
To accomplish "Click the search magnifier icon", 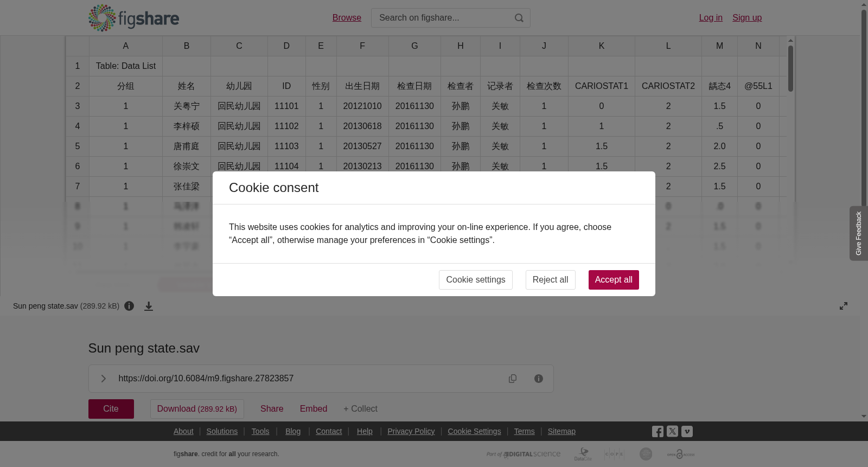I will point(519,18).
